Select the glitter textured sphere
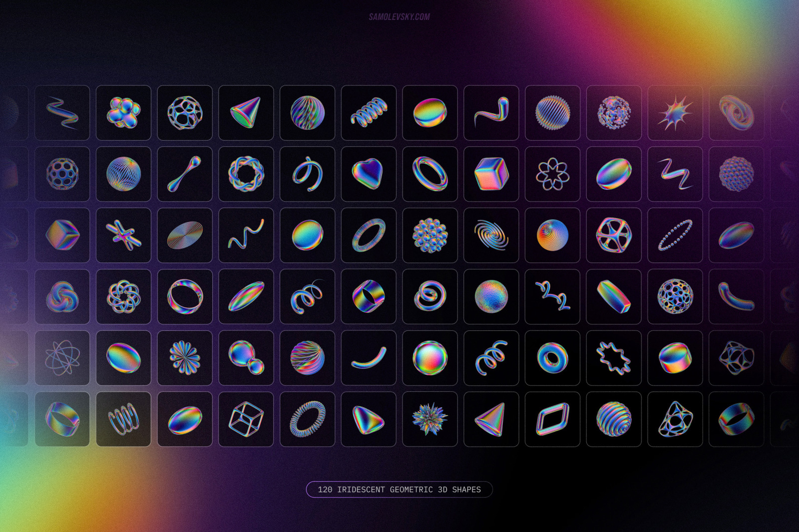 tap(491, 297)
